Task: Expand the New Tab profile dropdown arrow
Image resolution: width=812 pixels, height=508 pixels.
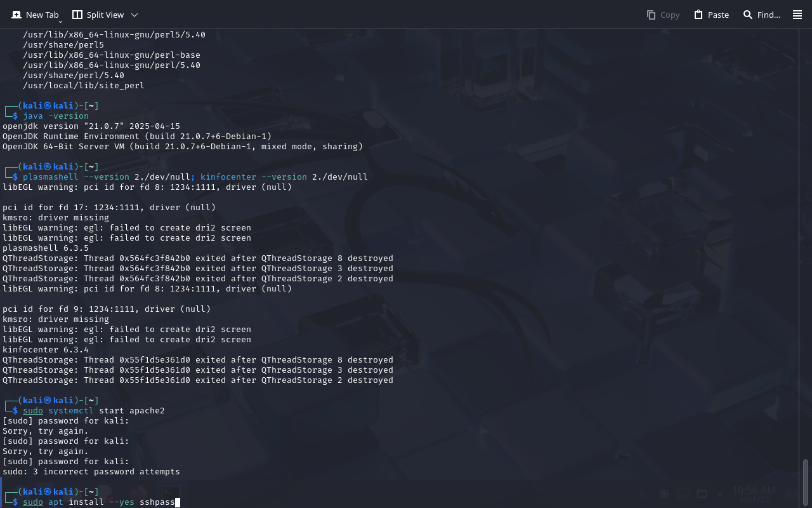Action: point(61,22)
